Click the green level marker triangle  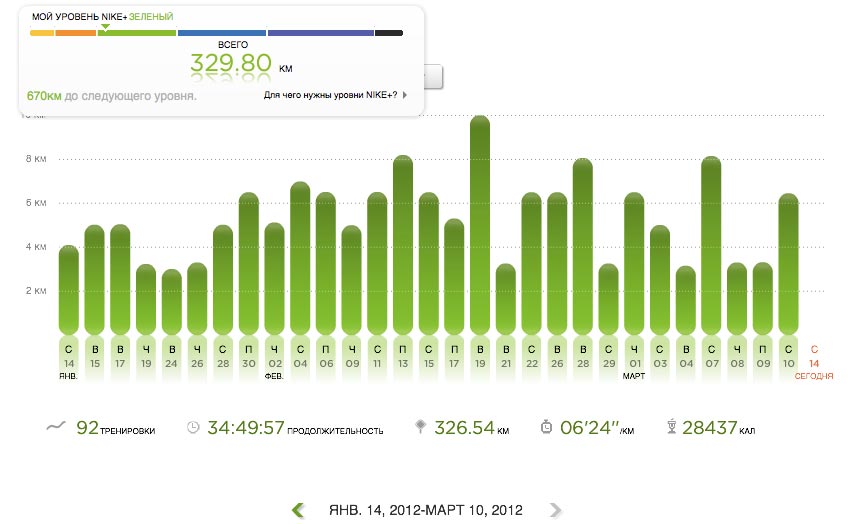point(105,27)
